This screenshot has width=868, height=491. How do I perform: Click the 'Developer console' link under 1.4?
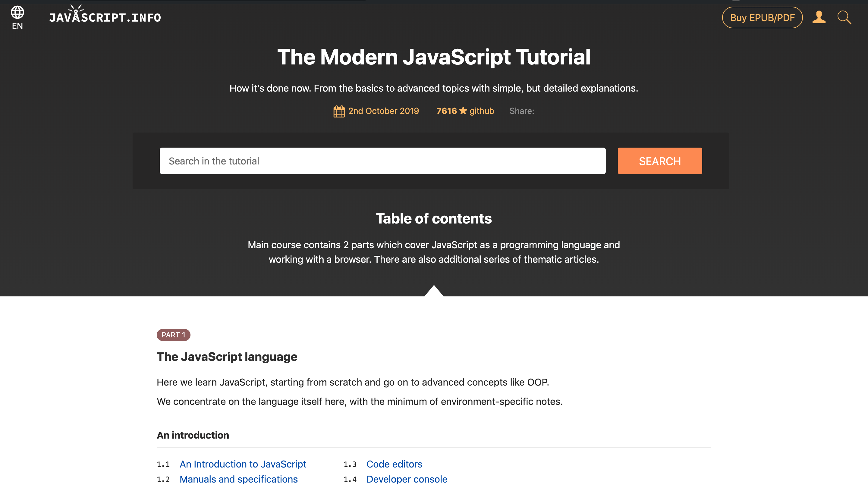pos(407,479)
